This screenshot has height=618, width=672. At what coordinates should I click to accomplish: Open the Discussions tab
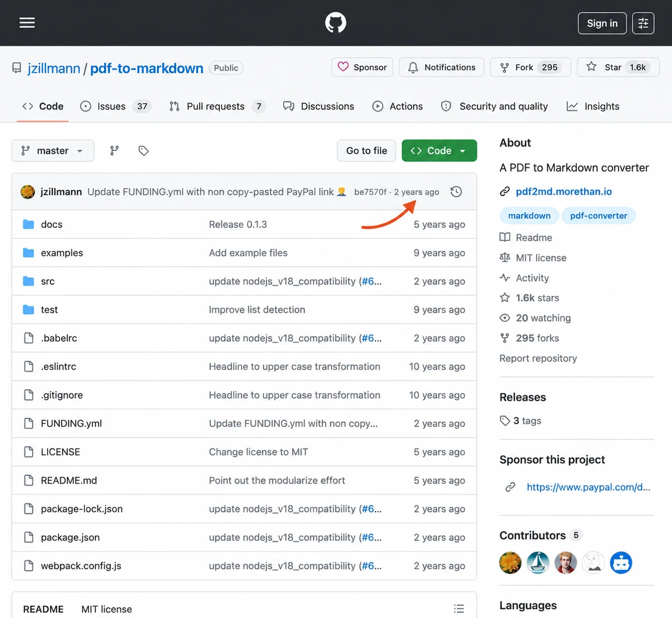pos(319,106)
